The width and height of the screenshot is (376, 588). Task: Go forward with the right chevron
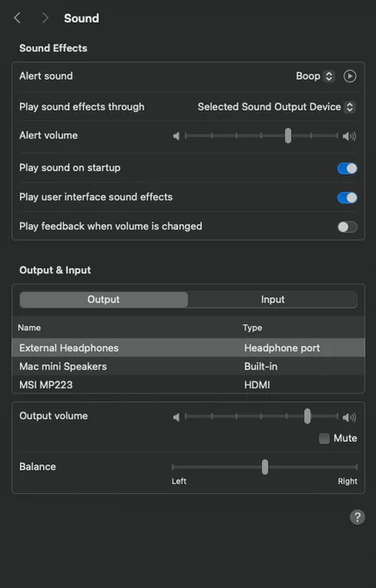pyautogui.click(x=45, y=17)
